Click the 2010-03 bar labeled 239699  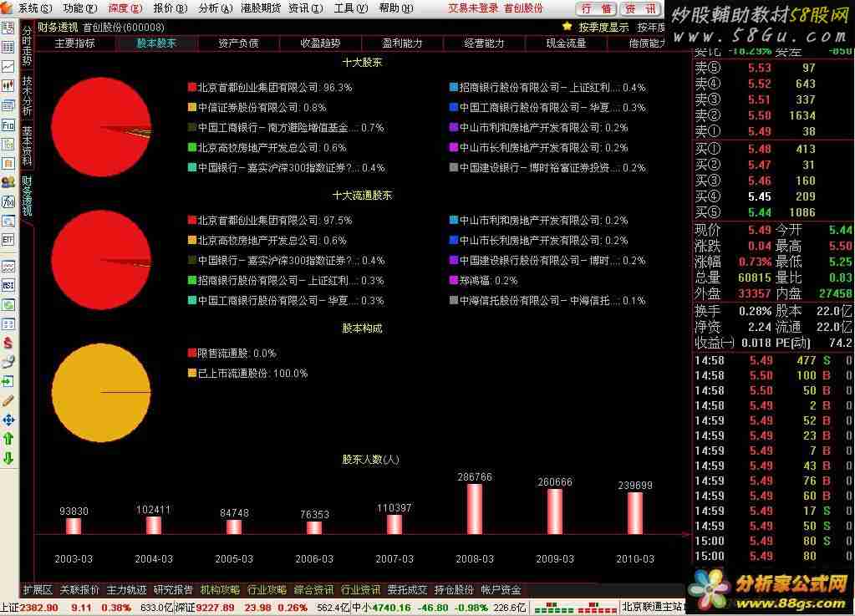(x=634, y=513)
